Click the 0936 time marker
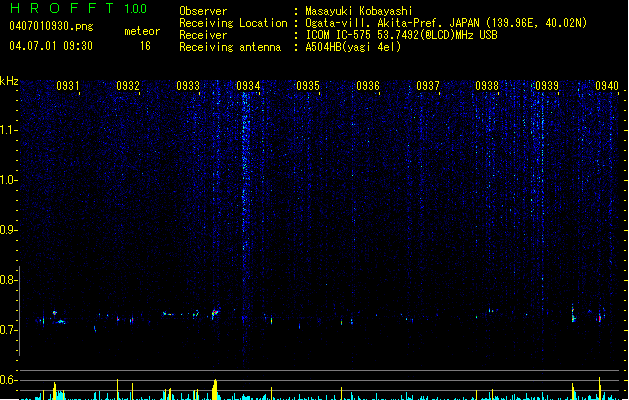This screenshot has height=400, width=629. [368, 86]
